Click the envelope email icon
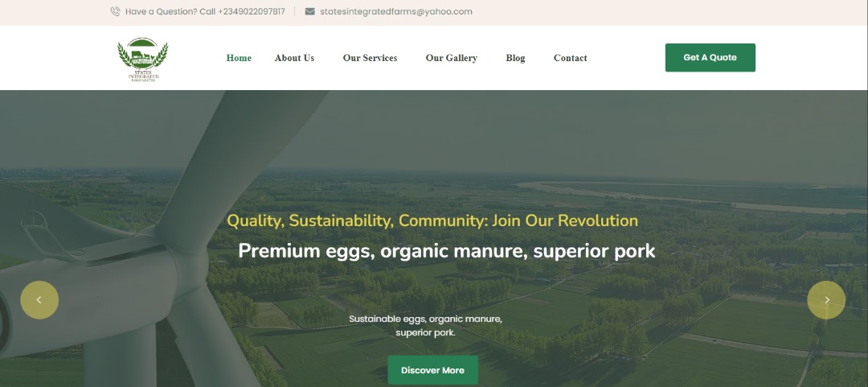The height and width of the screenshot is (387, 868). coord(310,11)
